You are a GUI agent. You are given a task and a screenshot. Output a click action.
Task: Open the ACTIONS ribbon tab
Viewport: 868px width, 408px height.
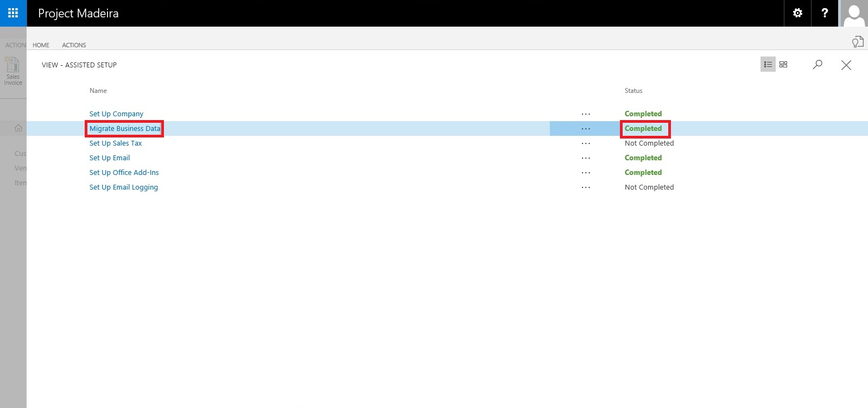[x=74, y=45]
